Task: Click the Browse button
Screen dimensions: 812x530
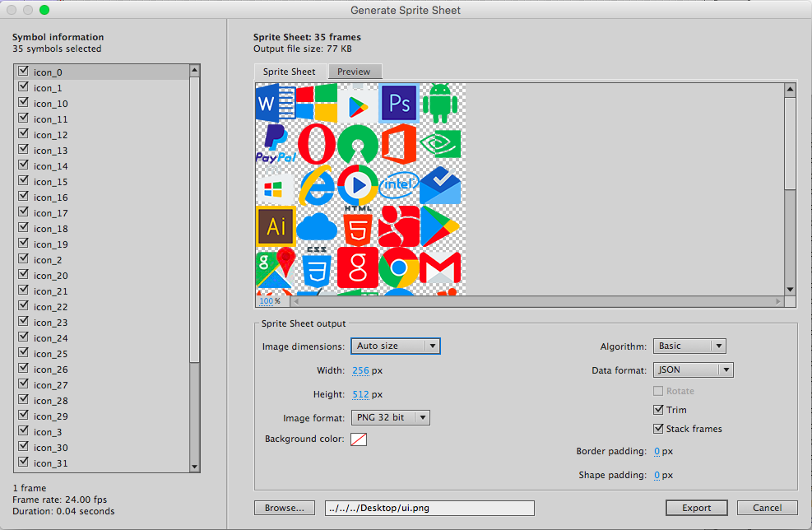Action: [285, 508]
